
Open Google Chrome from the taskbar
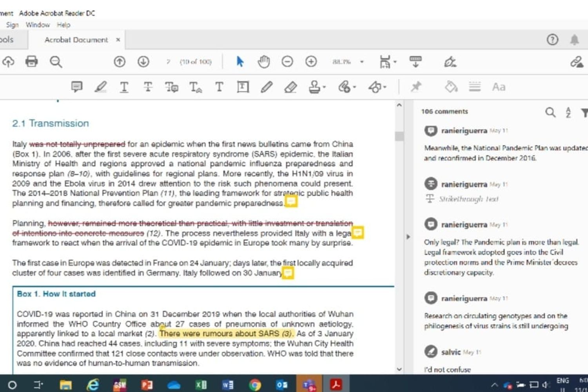pos(255,385)
